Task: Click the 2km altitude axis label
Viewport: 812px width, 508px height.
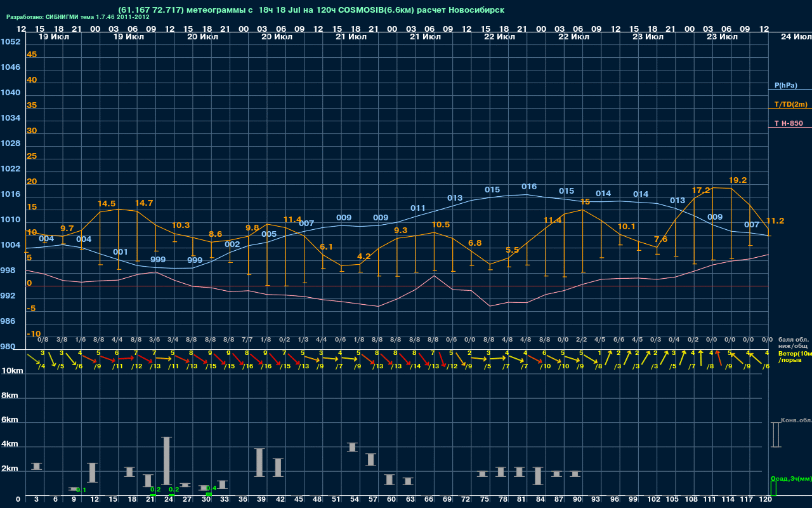Action: (10, 470)
